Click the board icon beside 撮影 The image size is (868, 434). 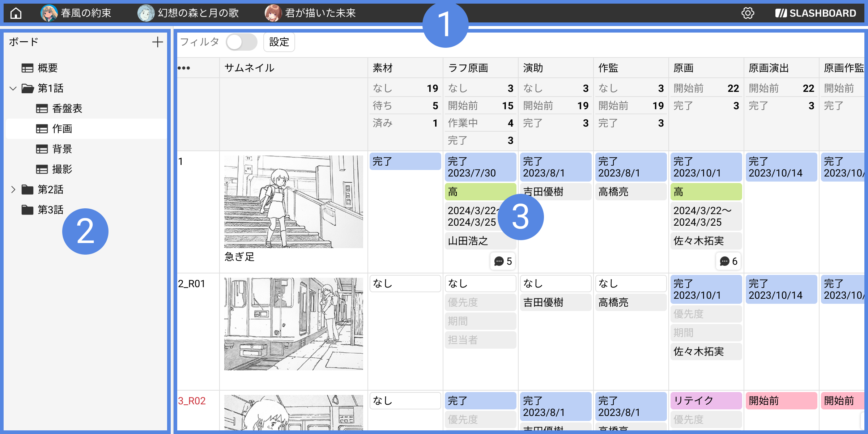[41, 169]
